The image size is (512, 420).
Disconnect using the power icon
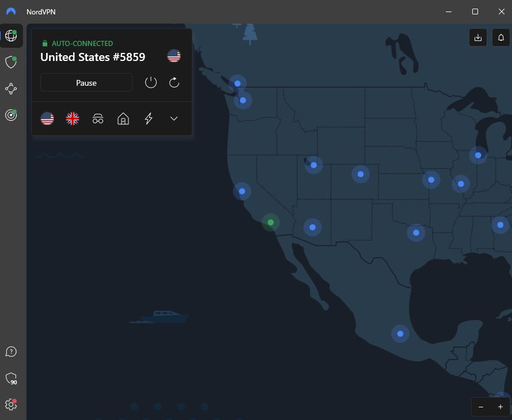point(151,82)
